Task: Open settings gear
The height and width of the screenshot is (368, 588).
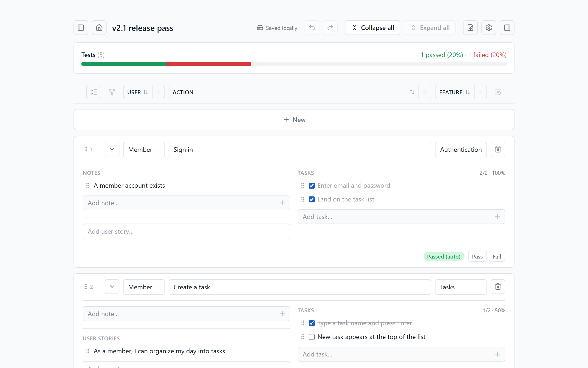Action: (x=489, y=28)
